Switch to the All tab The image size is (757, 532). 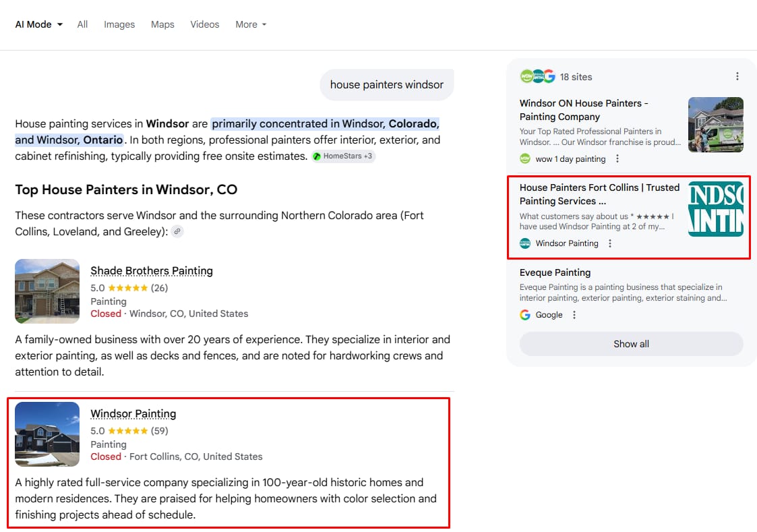[x=82, y=25]
